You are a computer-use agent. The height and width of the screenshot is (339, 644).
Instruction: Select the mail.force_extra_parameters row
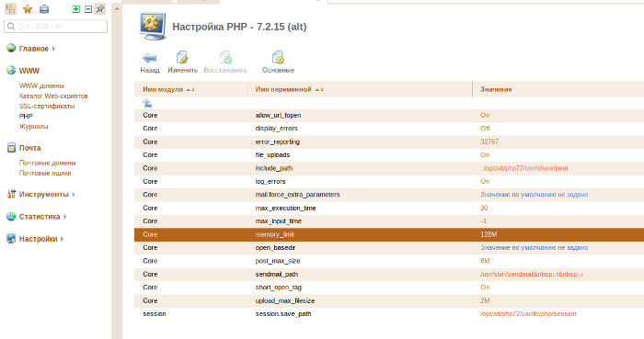389,195
